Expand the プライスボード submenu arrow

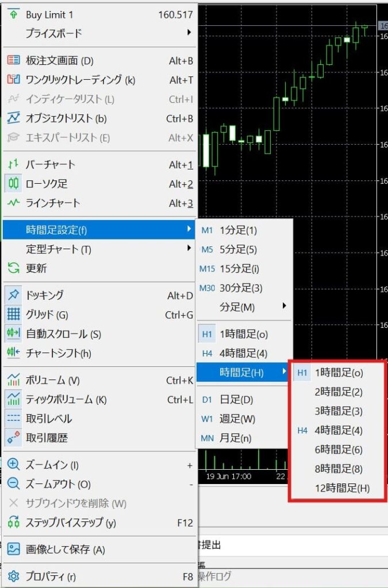[189, 33]
